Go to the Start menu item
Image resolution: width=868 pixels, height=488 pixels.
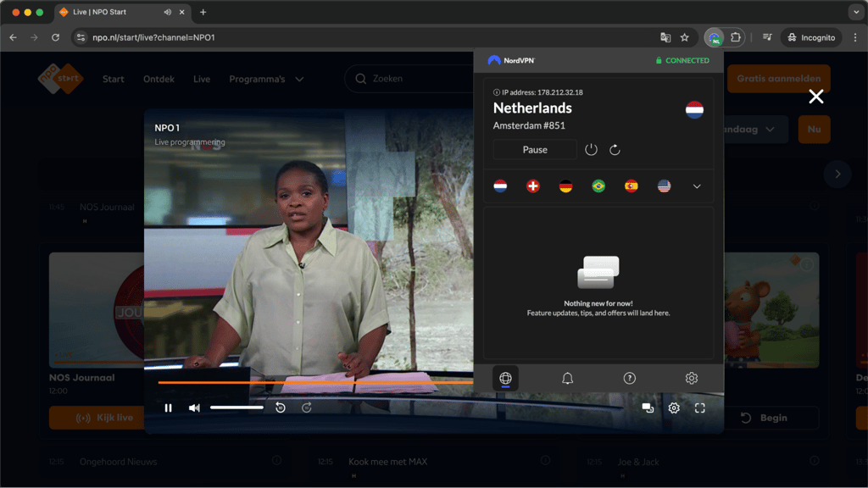[113, 79]
